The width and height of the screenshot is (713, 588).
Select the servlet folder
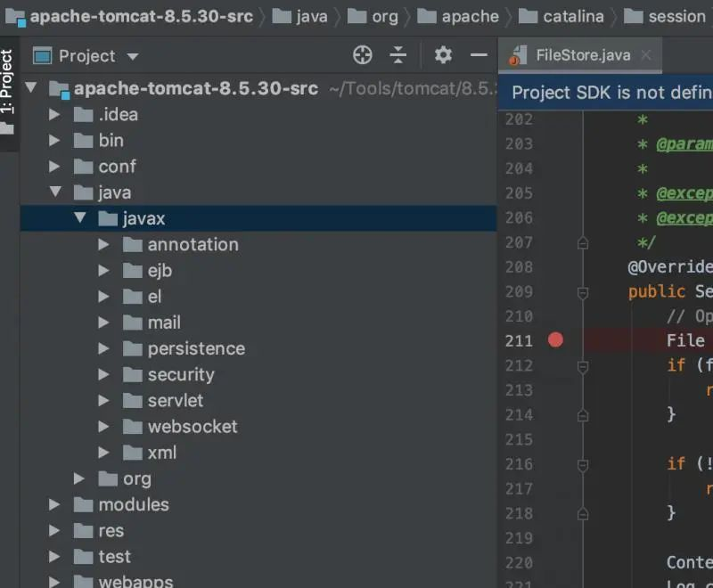tap(163, 401)
